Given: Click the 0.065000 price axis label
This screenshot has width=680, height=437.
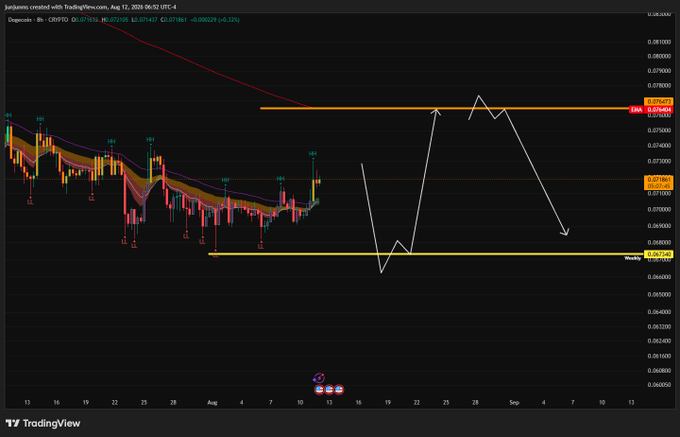Looking at the screenshot, I should pos(659,294).
